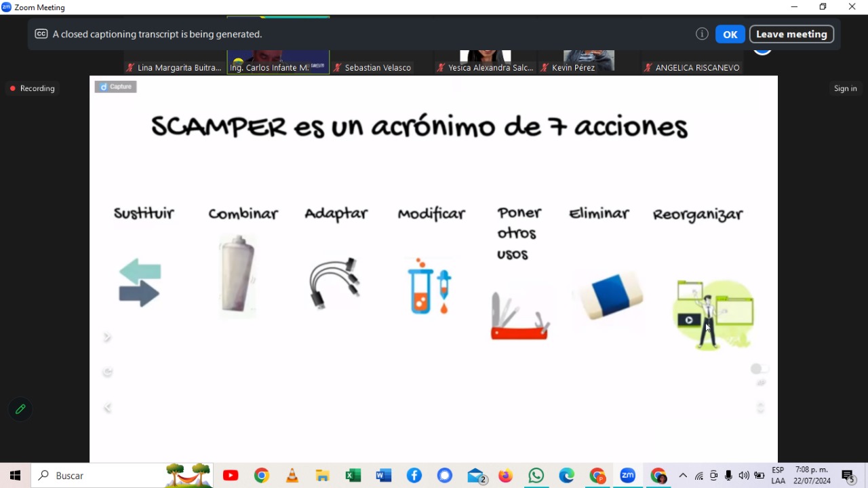Click the text 'Poner otros usos'
Screen dimensions: 868x488
519,233
